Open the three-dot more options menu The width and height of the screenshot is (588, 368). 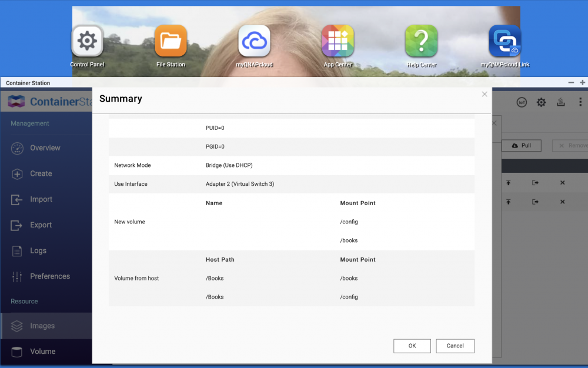(x=580, y=102)
